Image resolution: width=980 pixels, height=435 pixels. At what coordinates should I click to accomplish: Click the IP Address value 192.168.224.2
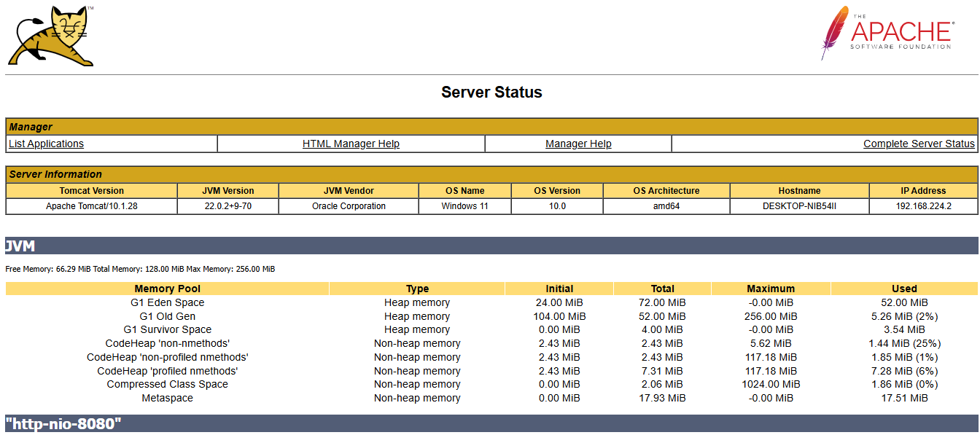923,206
